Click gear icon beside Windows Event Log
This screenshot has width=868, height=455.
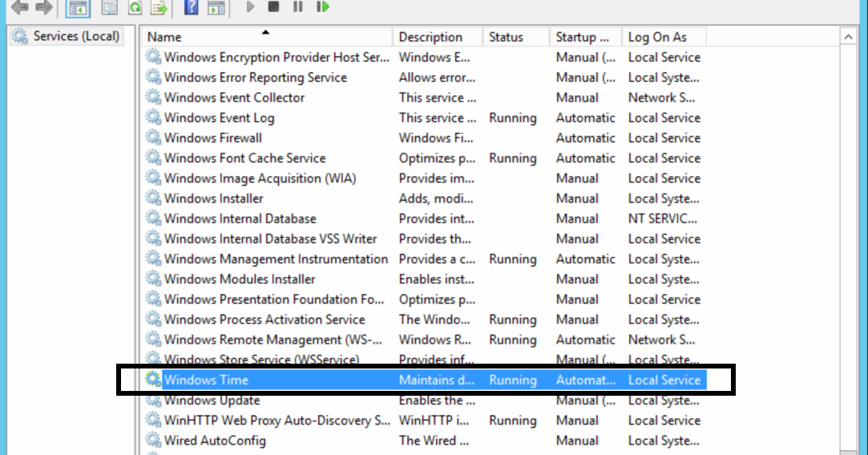(x=153, y=117)
